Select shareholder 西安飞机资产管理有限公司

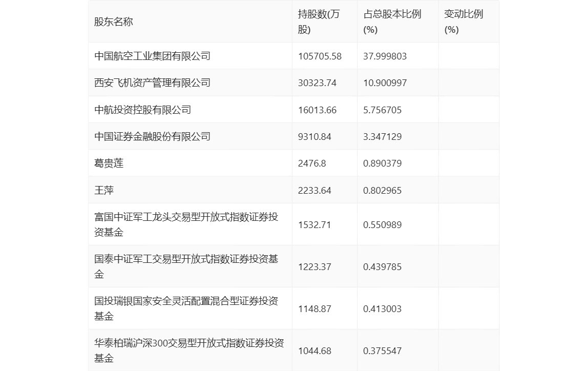pyautogui.click(x=152, y=83)
